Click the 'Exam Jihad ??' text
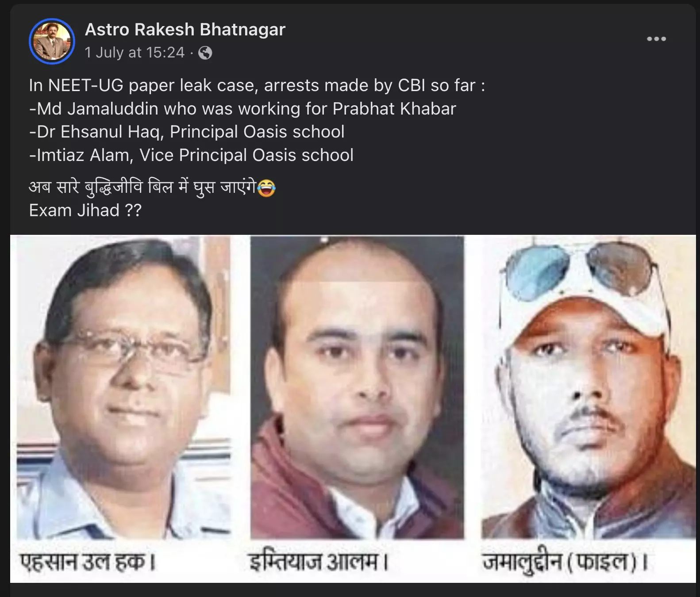The image size is (700, 597). (x=85, y=210)
